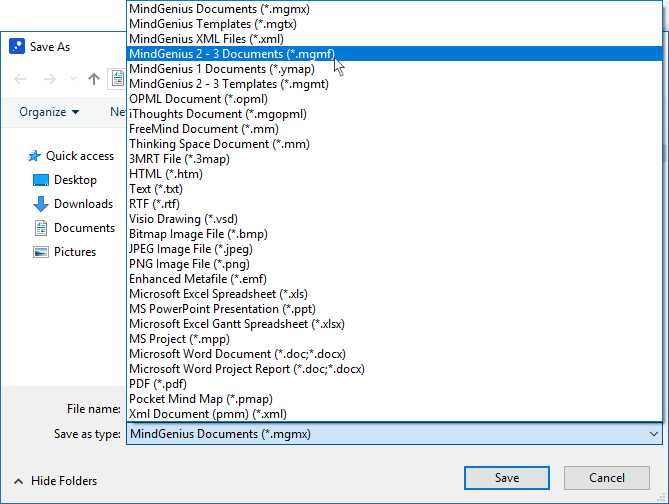Viewport: 669px width, 504px height.
Task: Select OPML Document (*.opml) format
Action: pyautogui.click(x=394, y=99)
